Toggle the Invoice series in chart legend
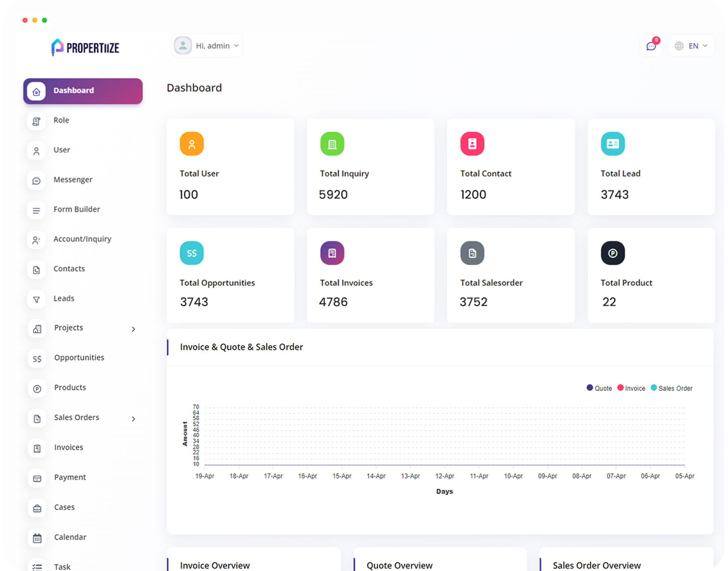Image resolution: width=728 pixels, height=571 pixels. [631, 388]
